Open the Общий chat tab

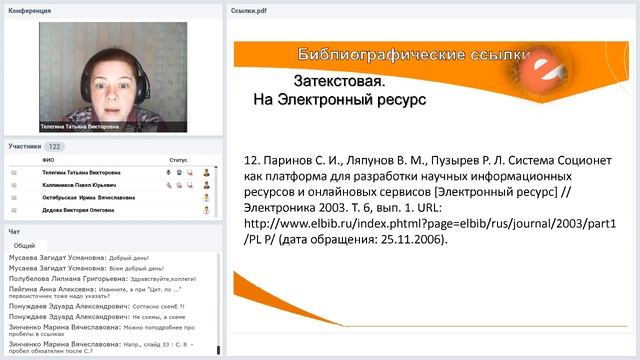tap(24, 246)
